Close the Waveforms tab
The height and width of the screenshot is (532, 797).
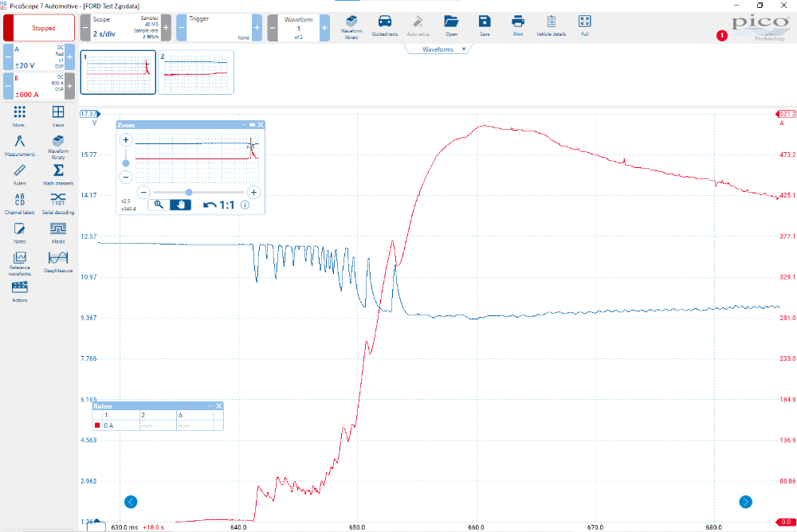pyautogui.click(x=463, y=49)
